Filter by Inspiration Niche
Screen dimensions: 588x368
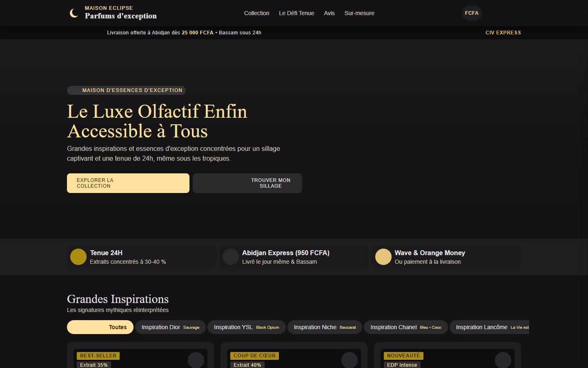click(325, 327)
